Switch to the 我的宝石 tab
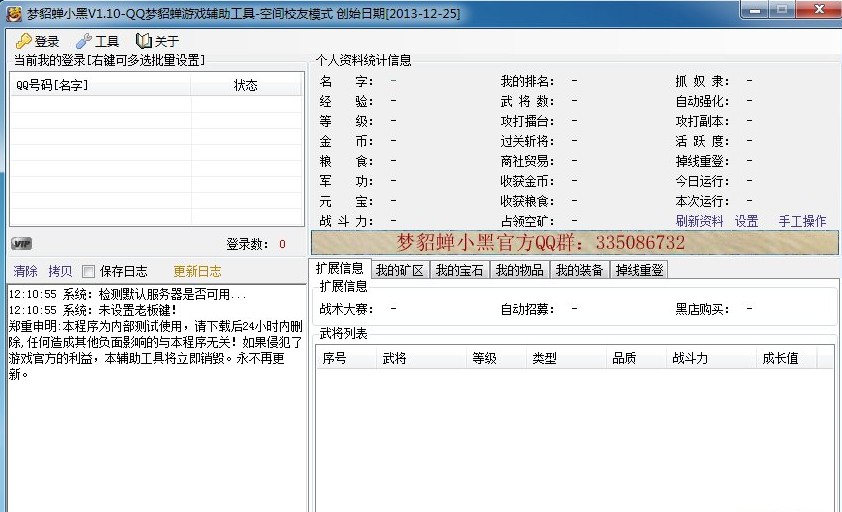The image size is (842, 512). (x=460, y=270)
